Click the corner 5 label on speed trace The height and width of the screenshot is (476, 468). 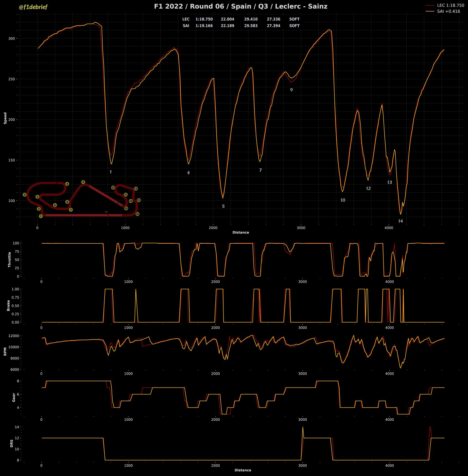(223, 206)
